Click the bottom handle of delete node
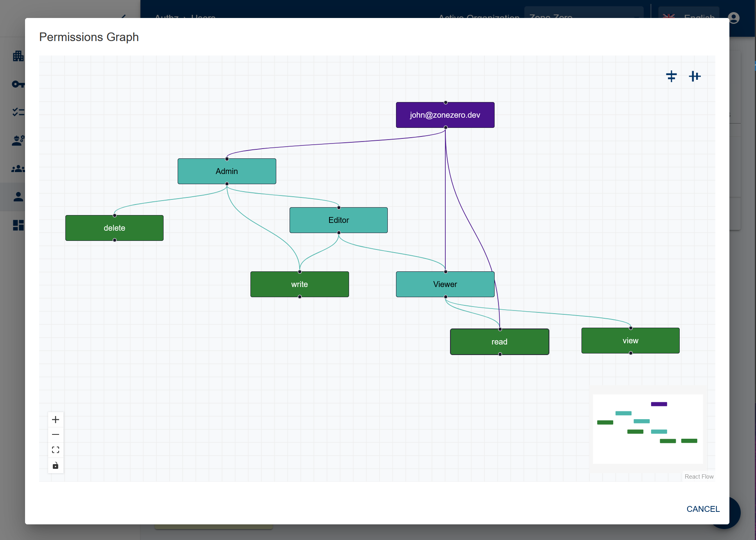This screenshot has height=540, width=756. [114, 240]
